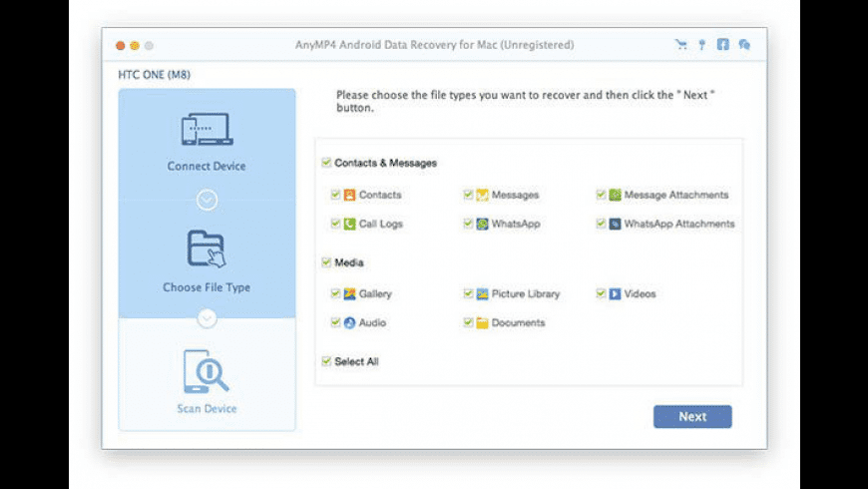The width and height of the screenshot is (868, 489).
Task: Click the green Message Attachments icon
Action: (615, 195)
